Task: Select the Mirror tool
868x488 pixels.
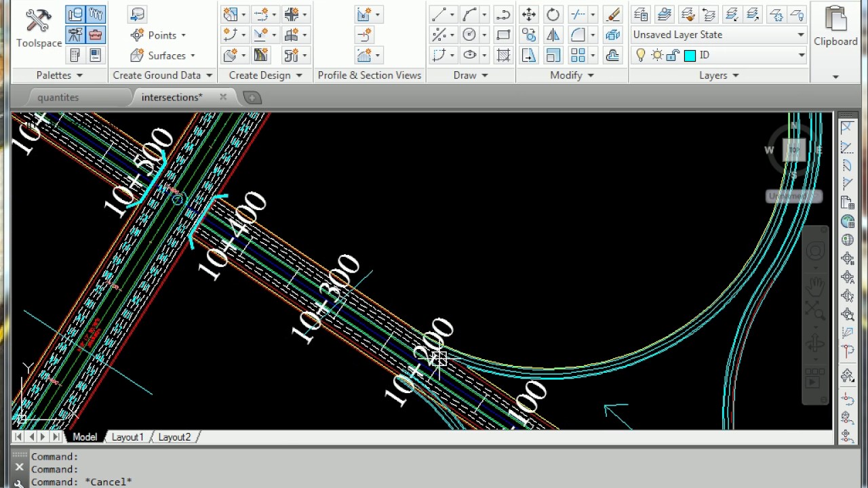Action: [553, 35]
